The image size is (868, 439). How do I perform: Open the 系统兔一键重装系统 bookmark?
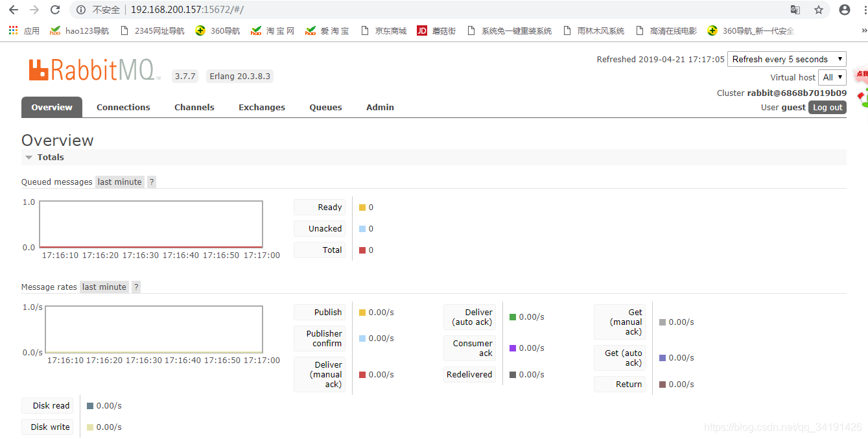click(x=510, y=30)
